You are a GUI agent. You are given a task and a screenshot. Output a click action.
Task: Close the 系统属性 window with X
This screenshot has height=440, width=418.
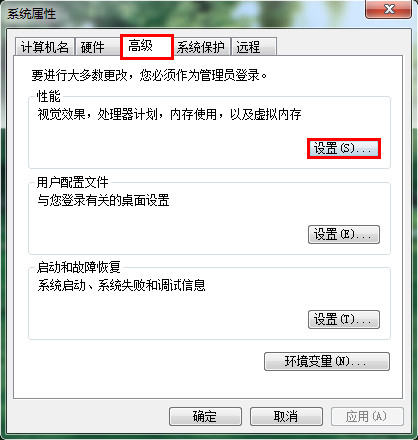389,9
